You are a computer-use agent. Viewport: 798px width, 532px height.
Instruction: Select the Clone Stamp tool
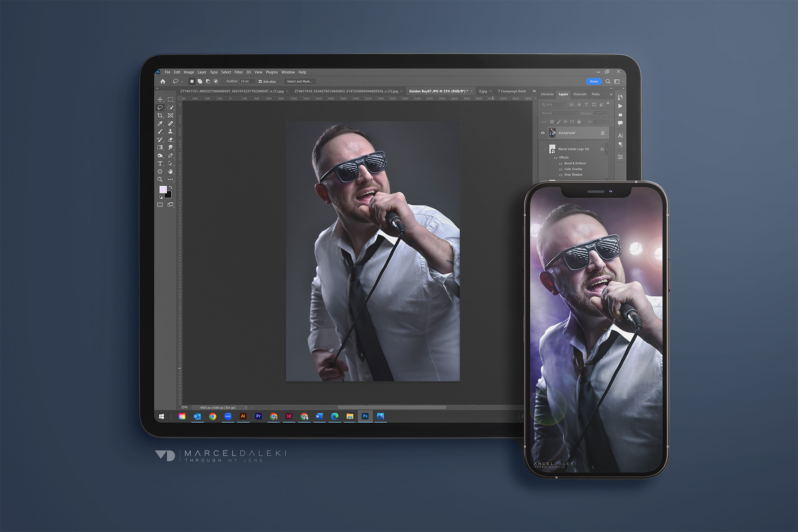pyautogui.click(x=170, y=131)
